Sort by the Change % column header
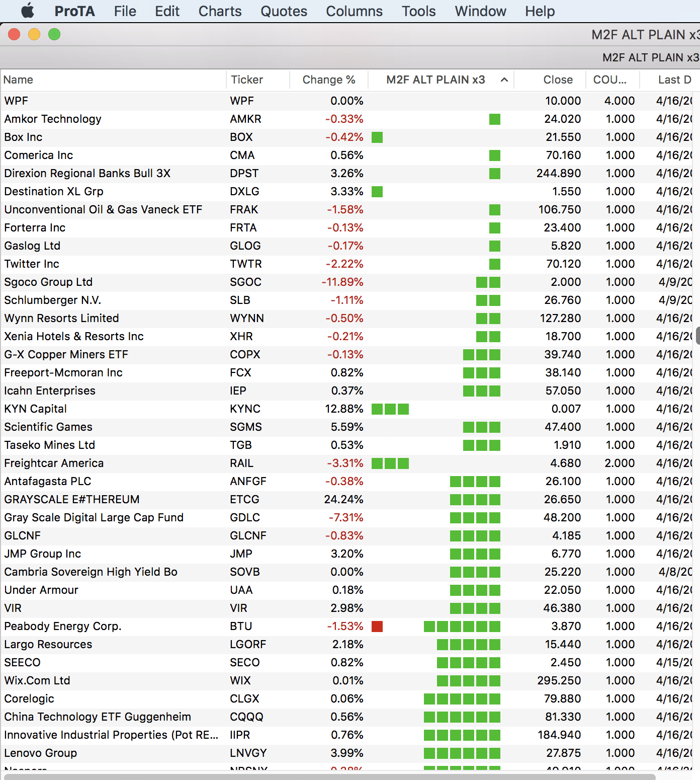Image resolution: width=700 pixels, height=780 pixels. click(x=329, y=80)
